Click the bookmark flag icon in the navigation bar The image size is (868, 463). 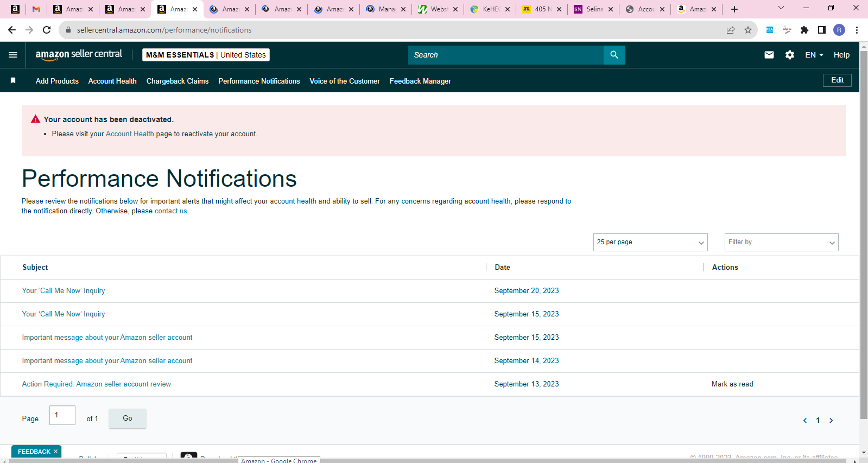[13, 80]
